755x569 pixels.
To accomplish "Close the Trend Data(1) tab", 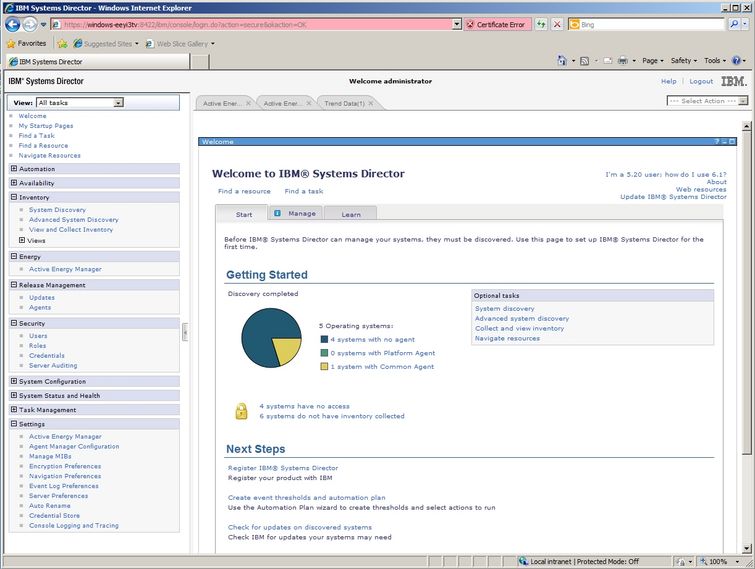I will click(372, 103).
